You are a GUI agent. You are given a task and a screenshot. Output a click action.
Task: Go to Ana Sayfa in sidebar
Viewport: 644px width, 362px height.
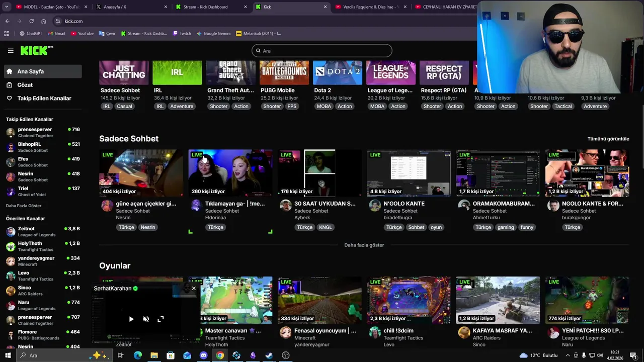tap(43, 71)
